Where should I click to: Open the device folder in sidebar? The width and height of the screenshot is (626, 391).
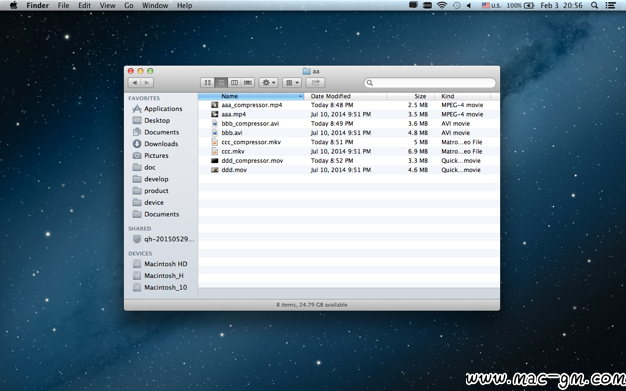[148, 202]
